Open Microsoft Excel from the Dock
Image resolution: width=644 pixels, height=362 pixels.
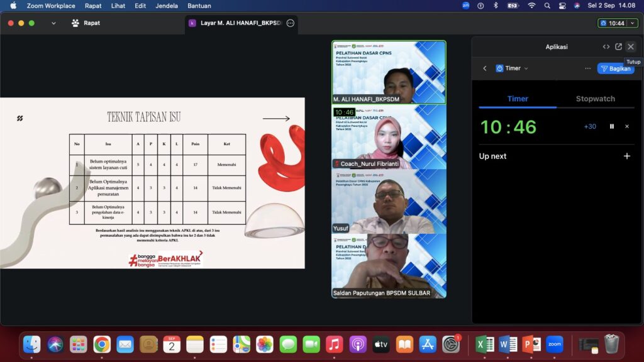pyautogui.click(x=485, y=344)
